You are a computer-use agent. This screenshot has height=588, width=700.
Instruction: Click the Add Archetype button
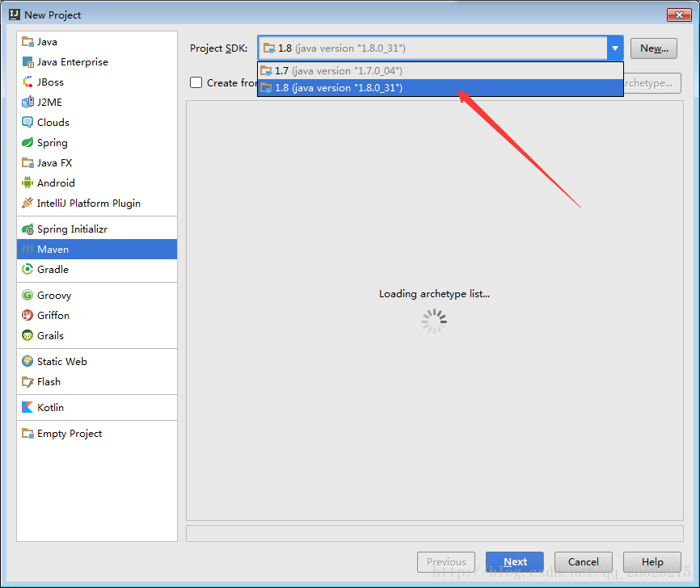(652, 83)
